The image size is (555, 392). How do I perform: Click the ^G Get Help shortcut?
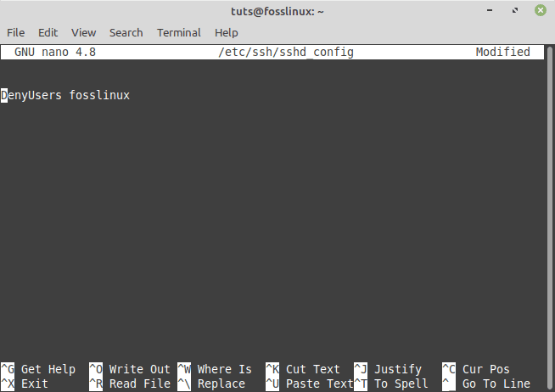pyautogui.click(x=38, y=369)
